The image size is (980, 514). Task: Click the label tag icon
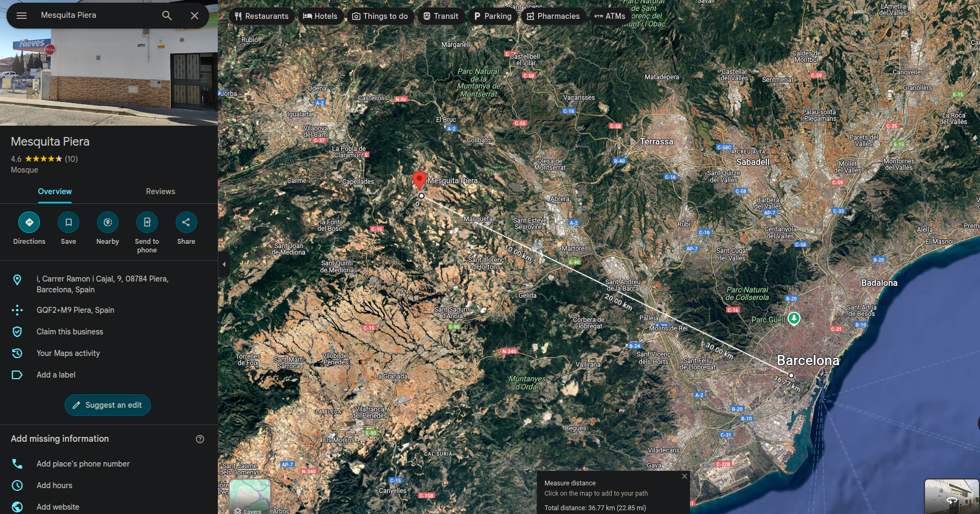click(17, 375)
